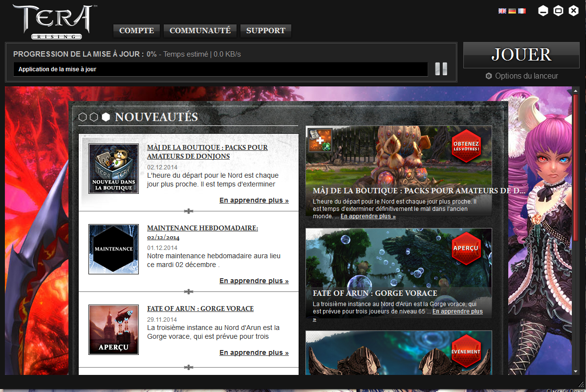Click the Obtenez les vôtres red badge

click(466, 146)
